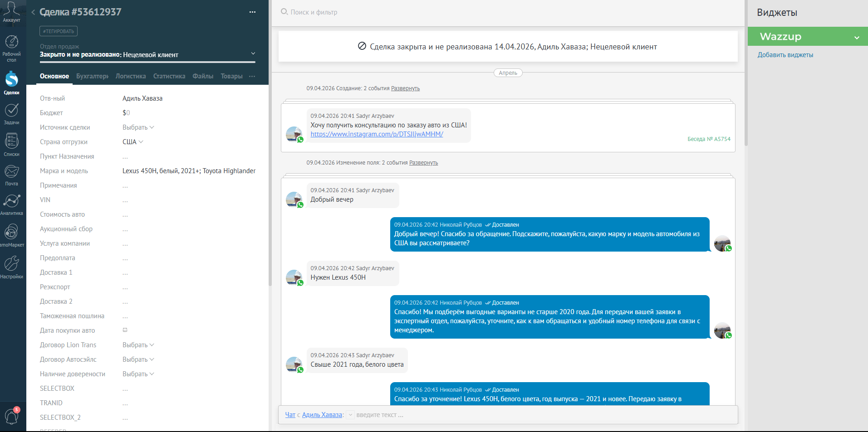The width and height of the screenshot is (868, 432).
Task: Open the instagram.com post link
Action: click(x=377, y=134)
